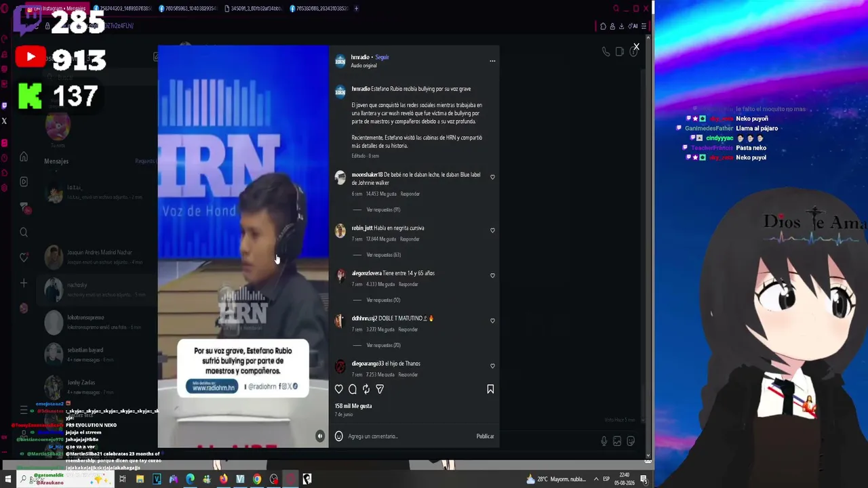The image size is (868, 488).
Task: Create a new post with the plus icon
Action: click(24, 283)
